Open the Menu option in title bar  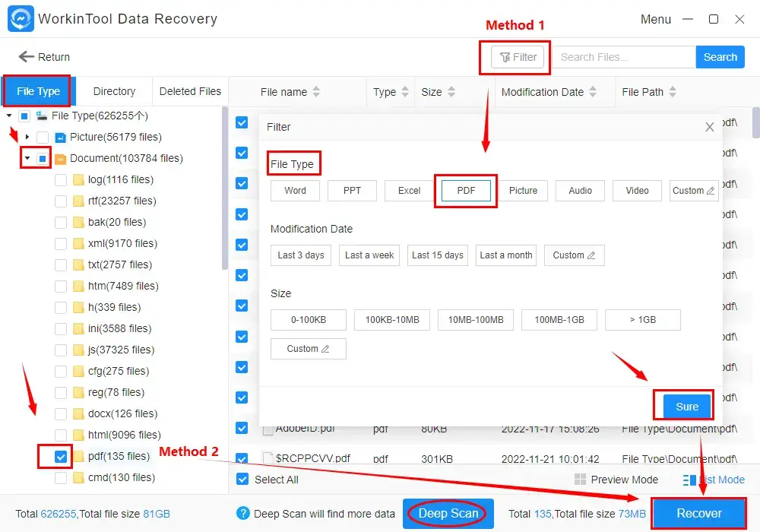(x=655, y=20)
